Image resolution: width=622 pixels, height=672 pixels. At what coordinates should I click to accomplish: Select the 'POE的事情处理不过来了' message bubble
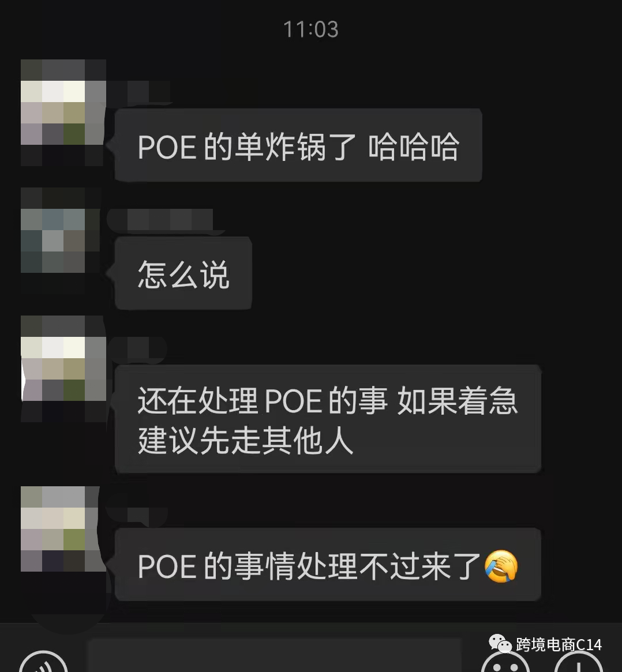[328, 565]
